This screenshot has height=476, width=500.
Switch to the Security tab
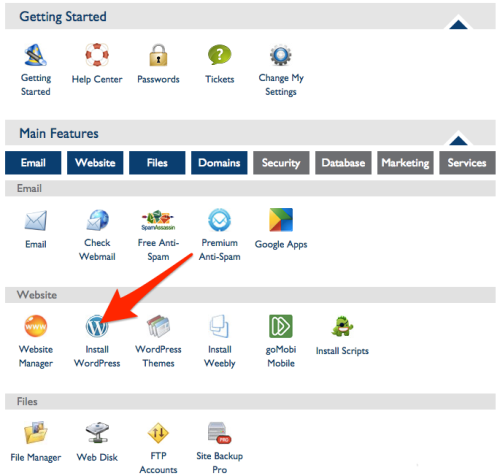[x=281, y=163]
